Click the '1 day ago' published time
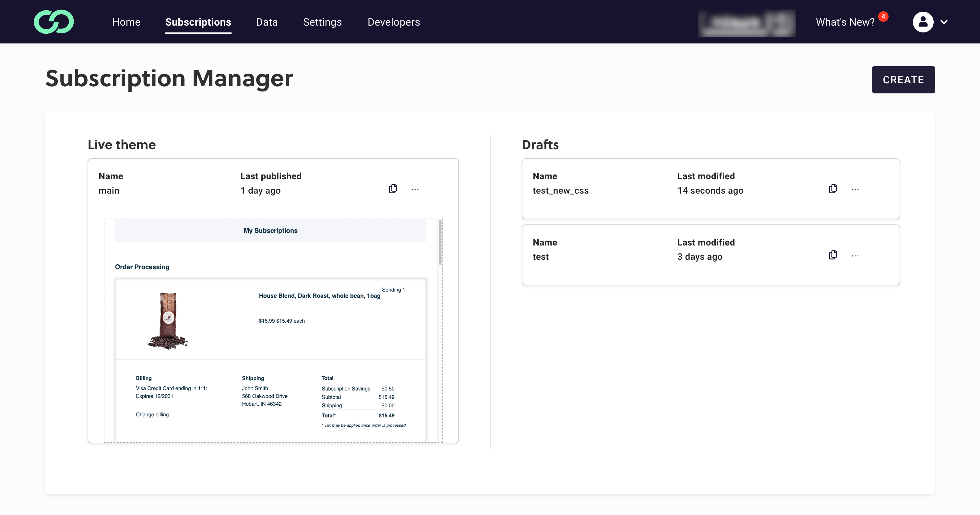The height and width of the screenshot is (515, 980). pyautogui.click(x=260, y=191)
